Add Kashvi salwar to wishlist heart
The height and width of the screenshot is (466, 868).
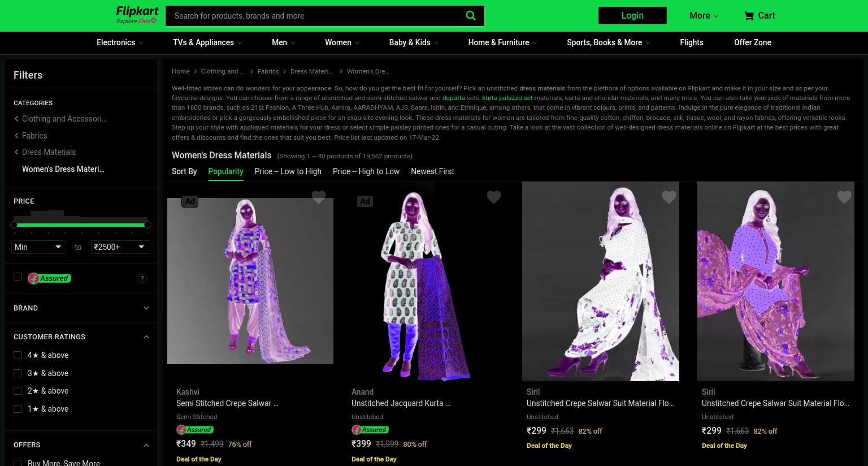(x=319, y=196)
